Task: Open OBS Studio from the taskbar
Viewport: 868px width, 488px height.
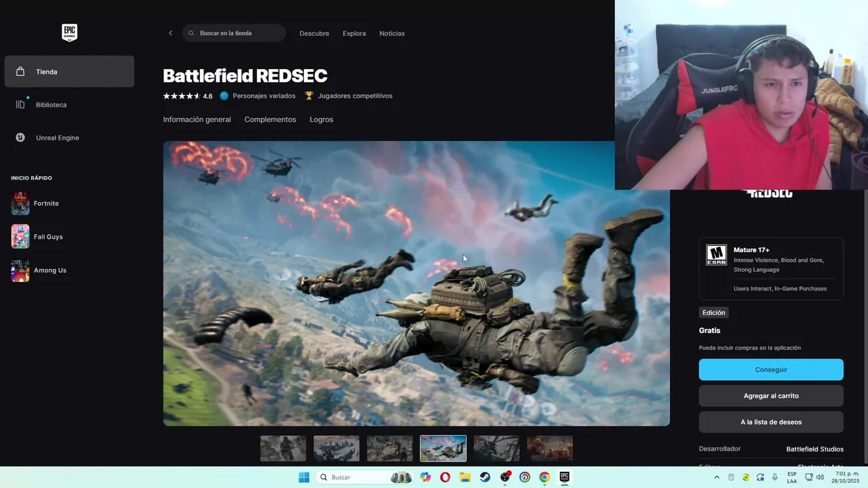Action: (505, 477)
